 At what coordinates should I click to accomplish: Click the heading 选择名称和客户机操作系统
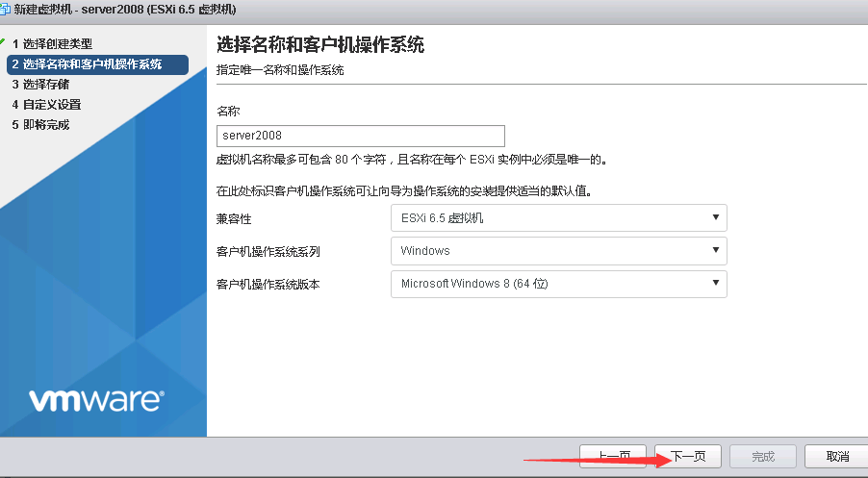pyautogui.click(x=319, y=44)
